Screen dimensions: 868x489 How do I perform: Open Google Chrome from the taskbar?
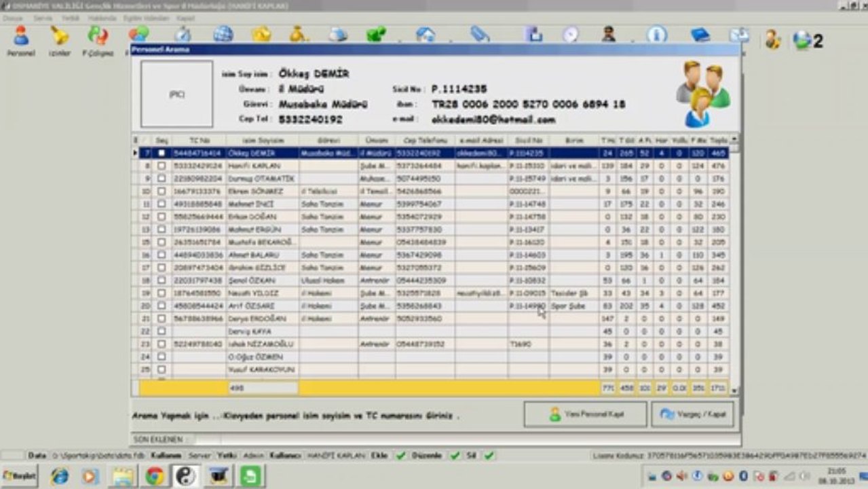click(155, 475)
